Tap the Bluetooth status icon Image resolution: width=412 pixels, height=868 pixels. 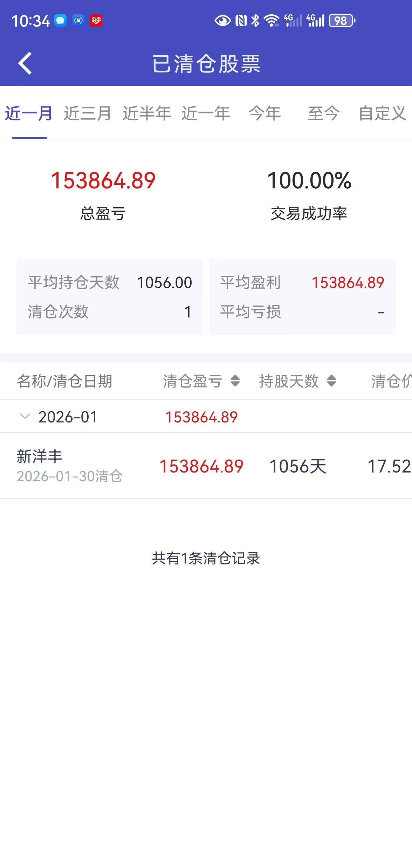point(255,21)
